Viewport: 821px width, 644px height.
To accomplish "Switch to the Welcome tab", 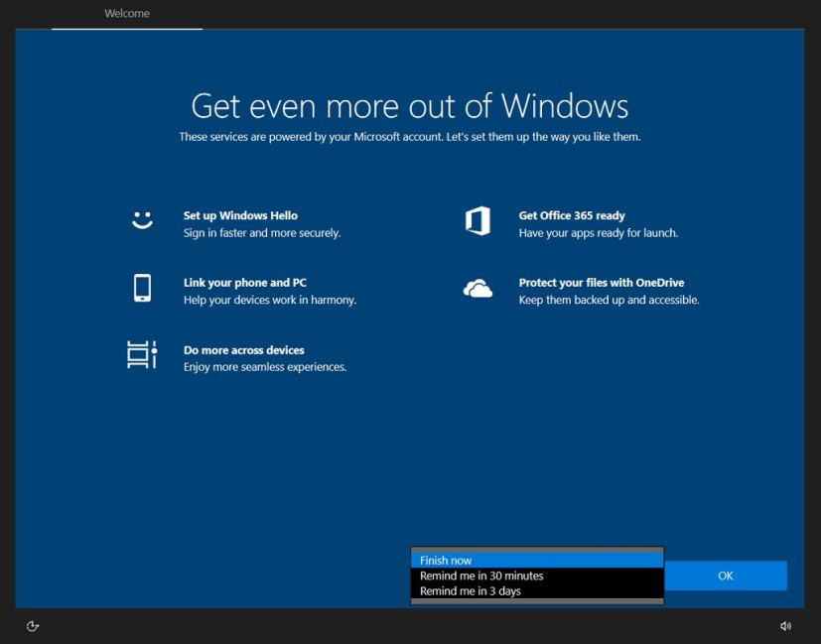I will pyautogui.click(x=127, y=14).
